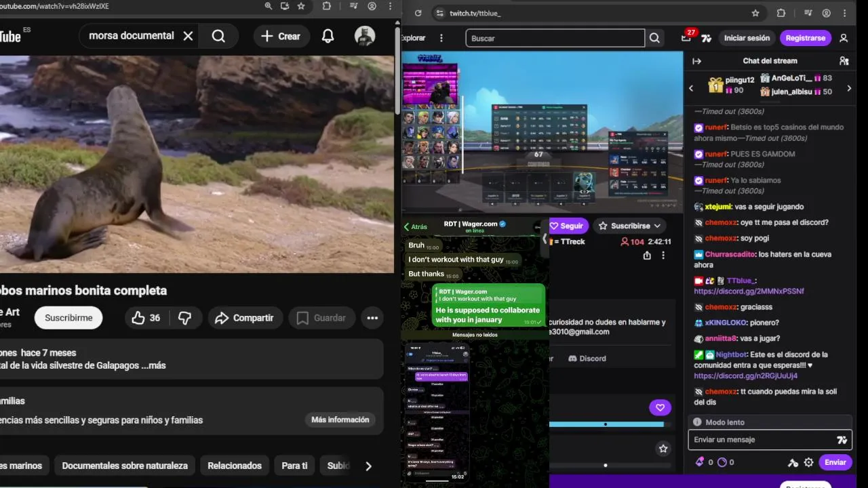
Task: Open extensions puzzle icon in Twitch window
Action: (x=781, y=13)
